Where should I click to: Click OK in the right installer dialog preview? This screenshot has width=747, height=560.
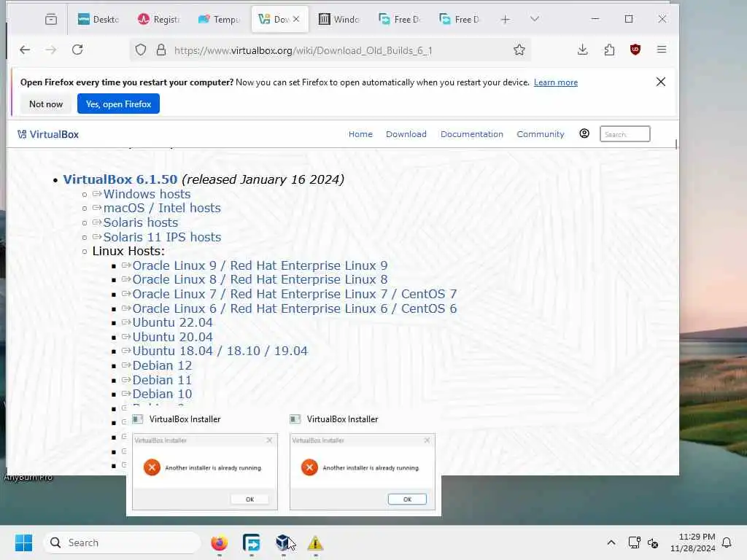pyautogui.click(x=407, y=499)
